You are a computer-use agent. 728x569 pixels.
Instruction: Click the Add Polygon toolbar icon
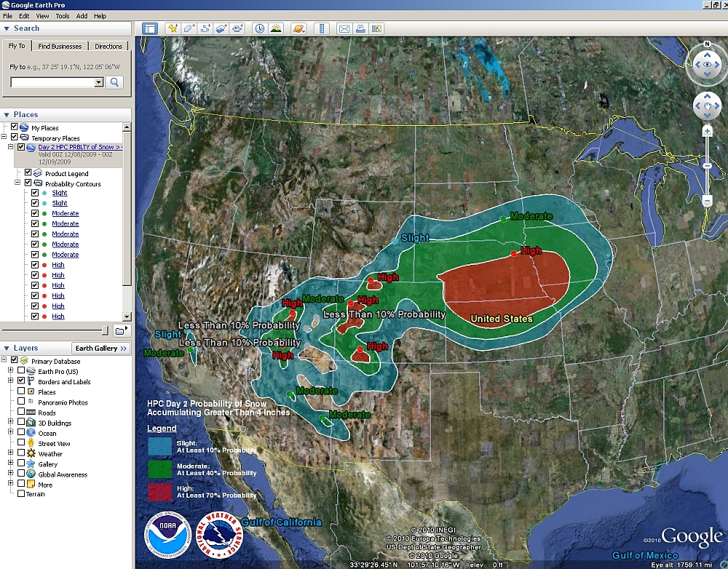189,29
